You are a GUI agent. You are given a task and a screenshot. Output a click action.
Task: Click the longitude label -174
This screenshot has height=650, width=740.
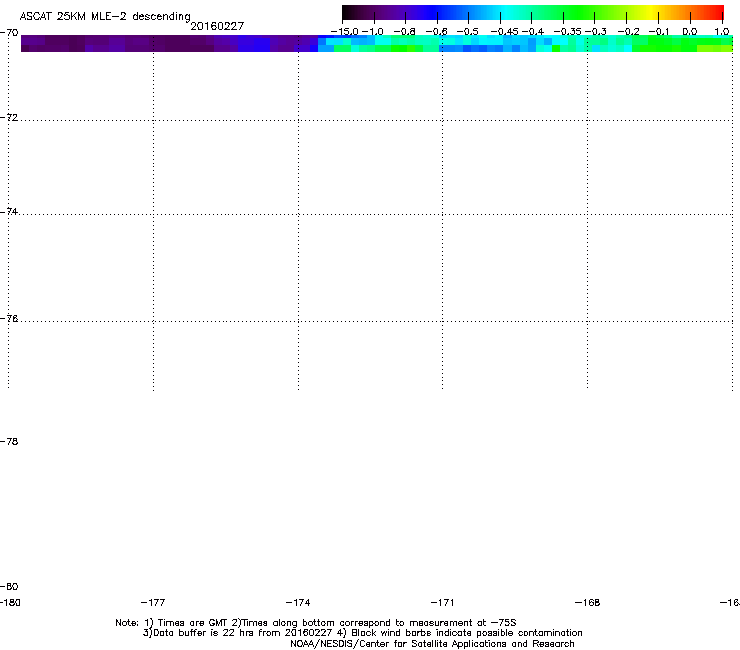[x=298, y=602]
